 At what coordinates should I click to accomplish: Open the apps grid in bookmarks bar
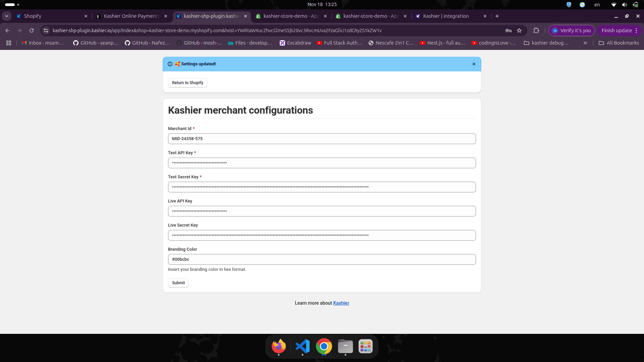[x=9, y=43]
